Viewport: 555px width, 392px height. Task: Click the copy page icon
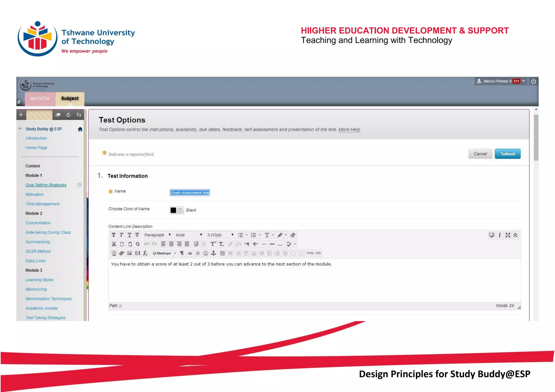[122, 244]
